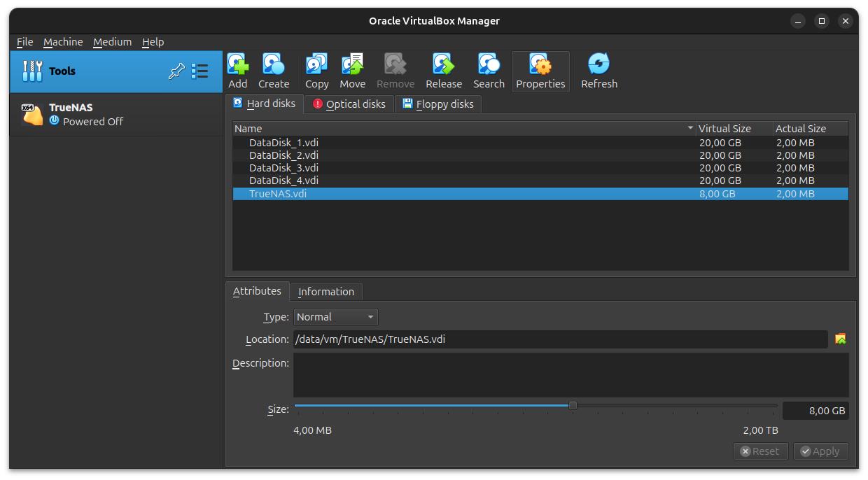Browse for disk location folder icon
868x480 pixels.
840,339
